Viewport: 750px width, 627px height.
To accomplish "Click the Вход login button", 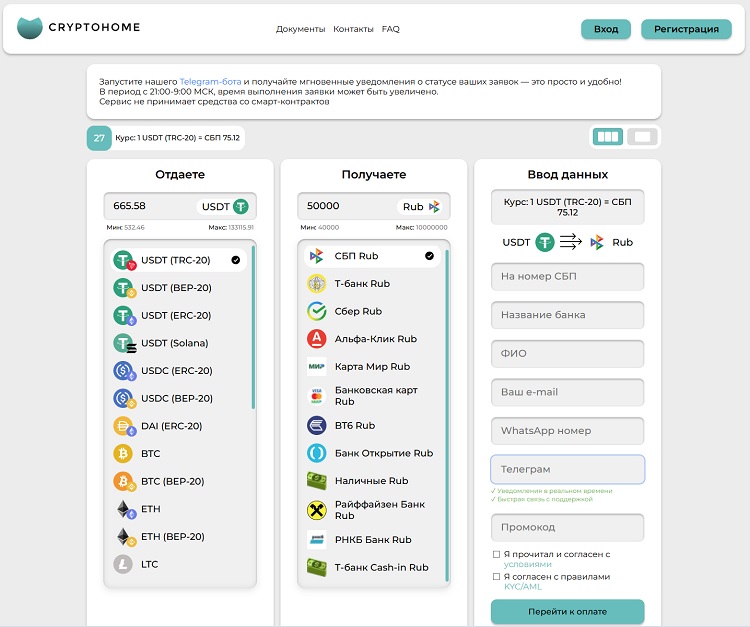I will tap(606, 29).
